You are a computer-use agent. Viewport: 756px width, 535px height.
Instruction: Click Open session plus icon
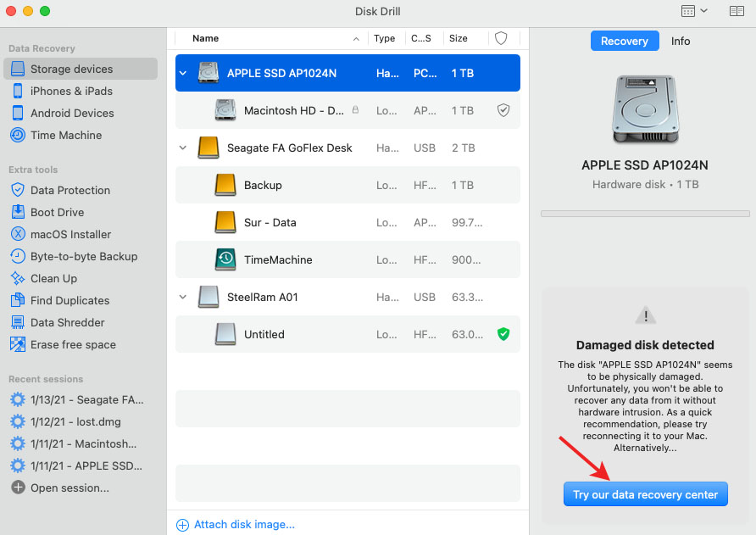click(x=18, y=488)
